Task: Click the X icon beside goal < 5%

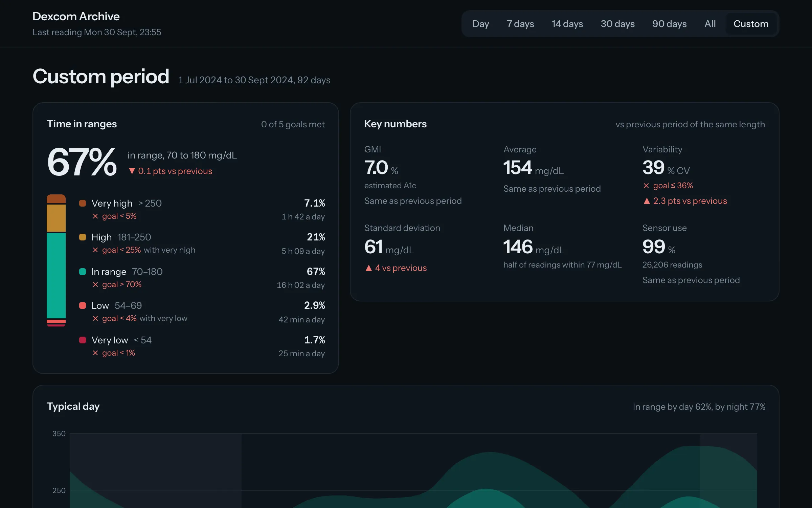Action: point(95,216)
